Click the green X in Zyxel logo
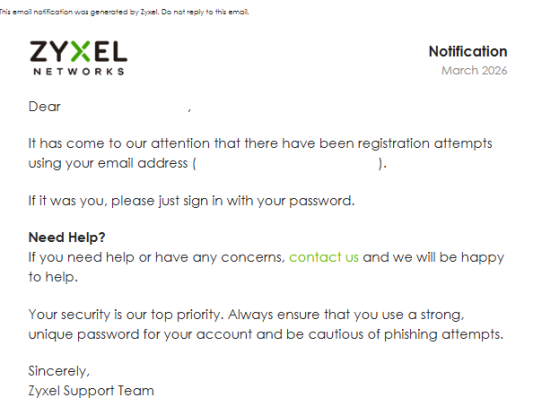The height and width of the screenshot is (415, 533). pyautogui.click(x=80, y=51)
